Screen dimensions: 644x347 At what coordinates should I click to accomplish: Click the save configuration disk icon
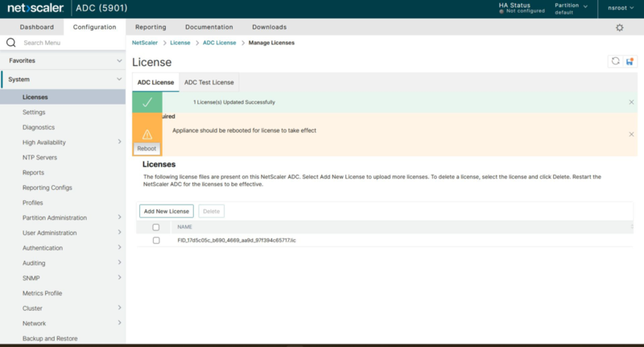click(630, 61)
